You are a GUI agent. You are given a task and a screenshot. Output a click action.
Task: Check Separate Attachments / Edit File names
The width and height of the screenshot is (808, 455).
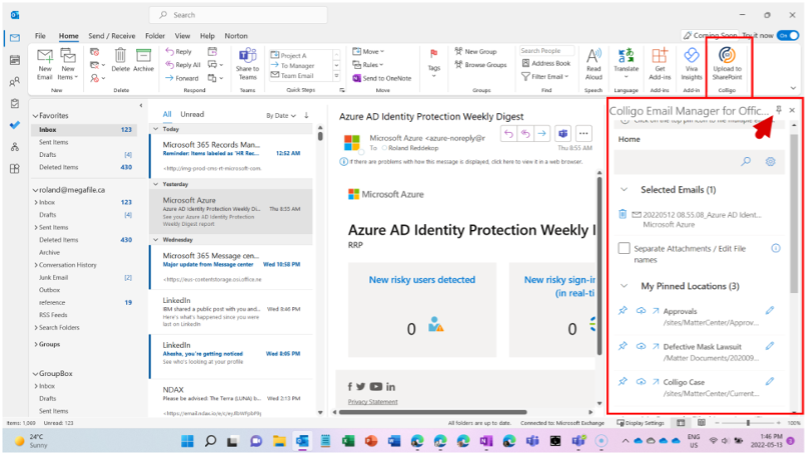point(624,248)
